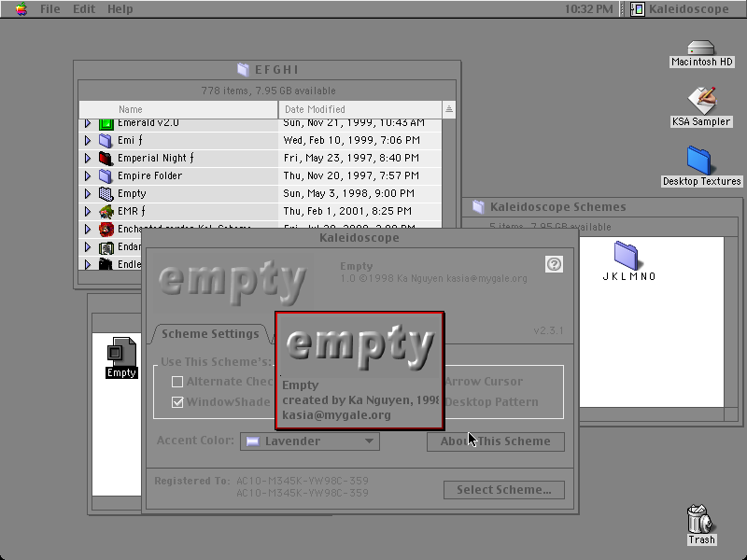Viewport: 747px width, 560px height.
Task: Click the Desktop Textures folder icon
Action: pos(698,161)
